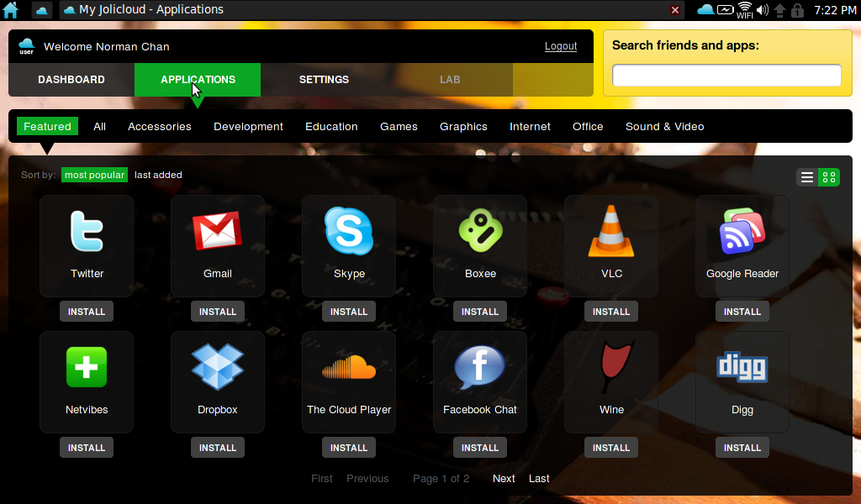861x504 pixels.
Task: Open the VLC traffic cone icon
Action: pyautogui.click(x=611, y=231)
